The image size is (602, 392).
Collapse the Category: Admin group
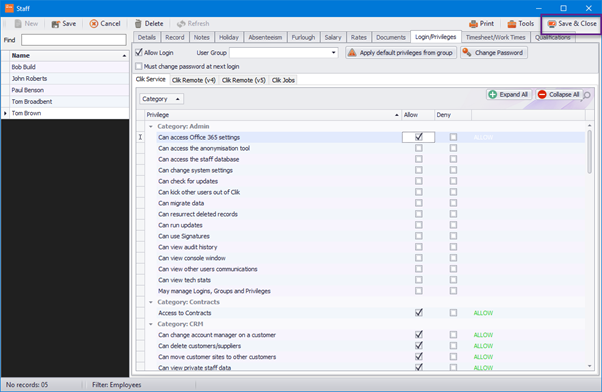[151, 126]
